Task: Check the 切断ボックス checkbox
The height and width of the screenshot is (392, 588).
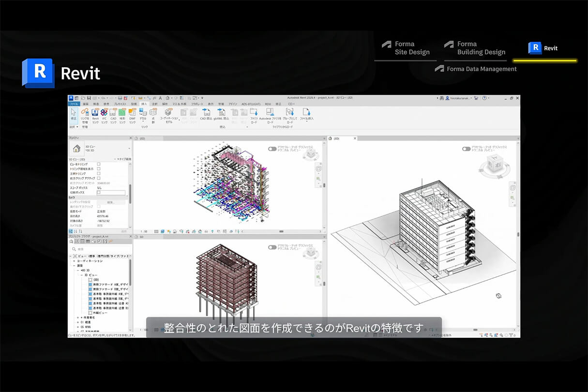Action: (x=99, y=193)
